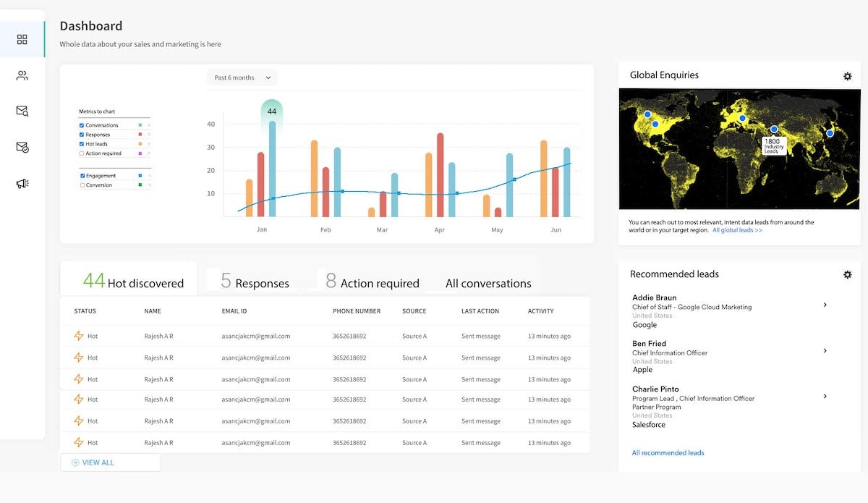Open the Past 6 months dropdown
Screen dimensions: 868x503
[x=242, y=77]
